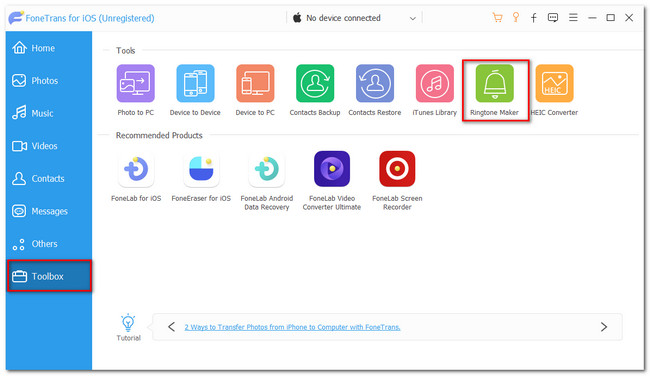This screenshot has height=376, width=650.
Task: Switch to the Photos tab
Action: coord(49,80)
